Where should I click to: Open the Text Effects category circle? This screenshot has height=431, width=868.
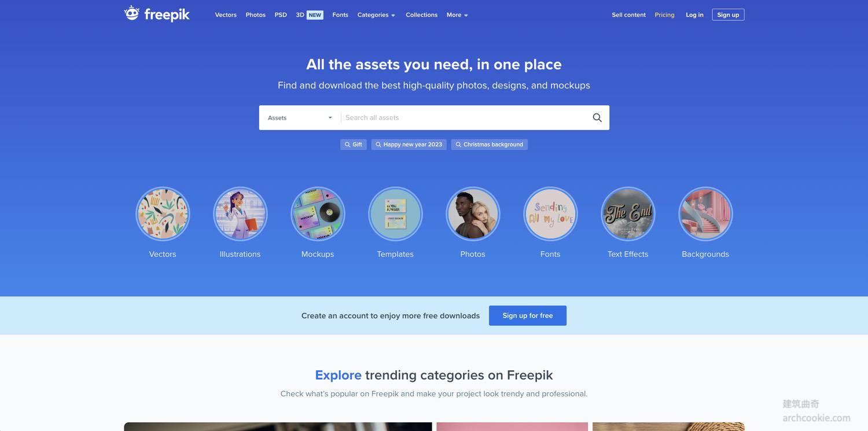point(628,213)
